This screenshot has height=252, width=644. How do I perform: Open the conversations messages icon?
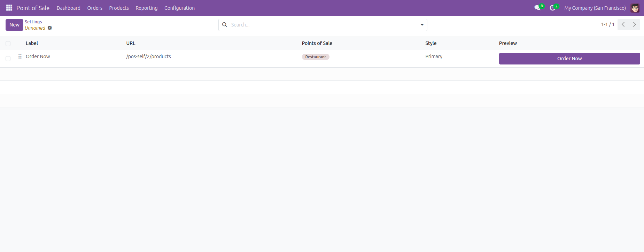tap(537, 8)
